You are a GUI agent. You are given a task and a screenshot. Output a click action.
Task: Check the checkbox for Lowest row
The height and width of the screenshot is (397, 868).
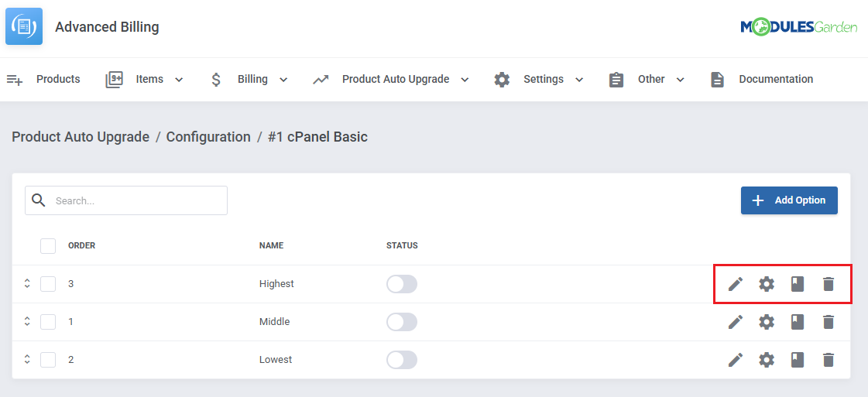click(48, 359)
